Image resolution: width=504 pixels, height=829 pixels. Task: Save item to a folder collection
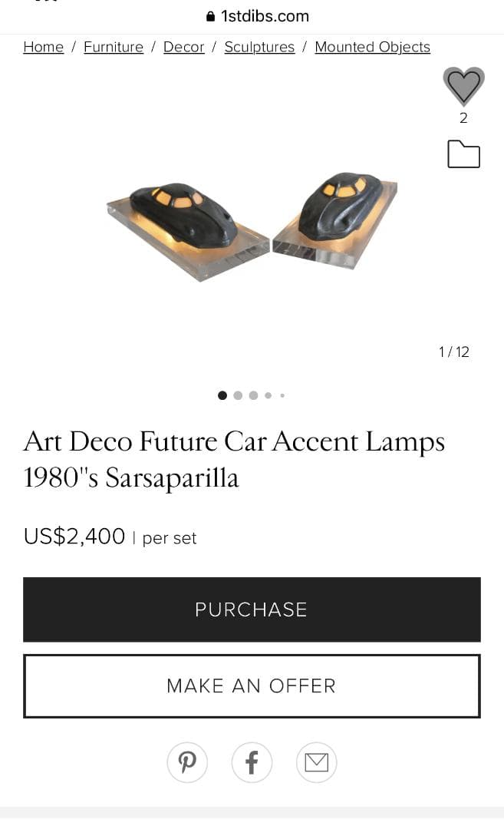(463, 154)
